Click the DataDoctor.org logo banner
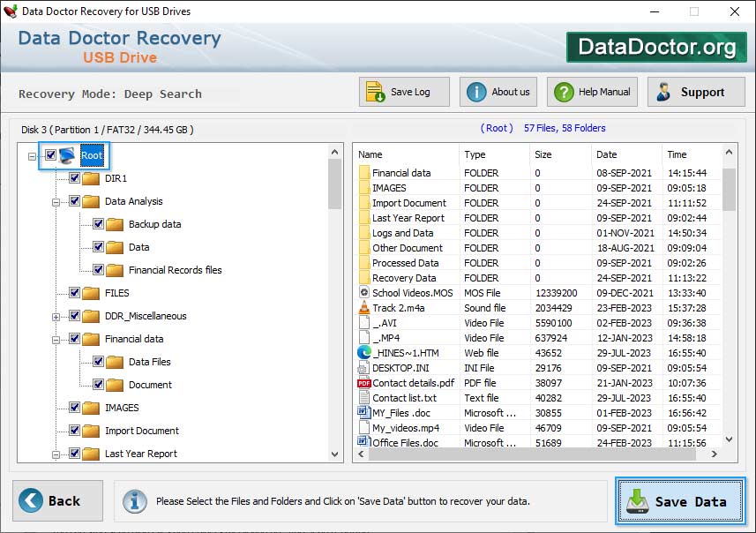The width and height of the screenshot is (756, 533). tap(656, 47)
